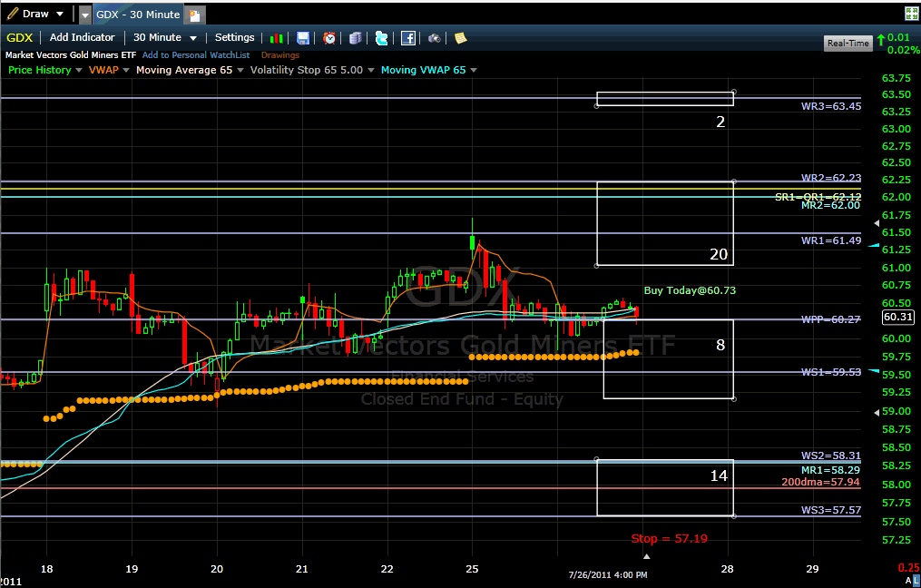
Task: Click the Real-Time button
Action: point(848,43)
